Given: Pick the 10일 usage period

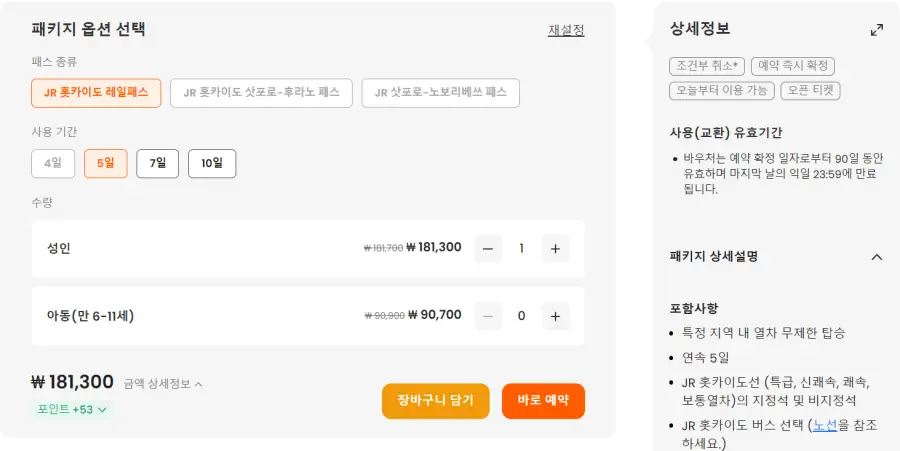Looking at the screenshot, I should pyautogui.click(x=212, y=164).
